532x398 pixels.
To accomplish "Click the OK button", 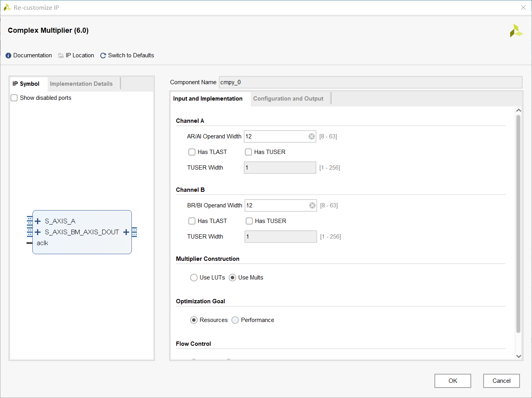I will click(453, 381).
